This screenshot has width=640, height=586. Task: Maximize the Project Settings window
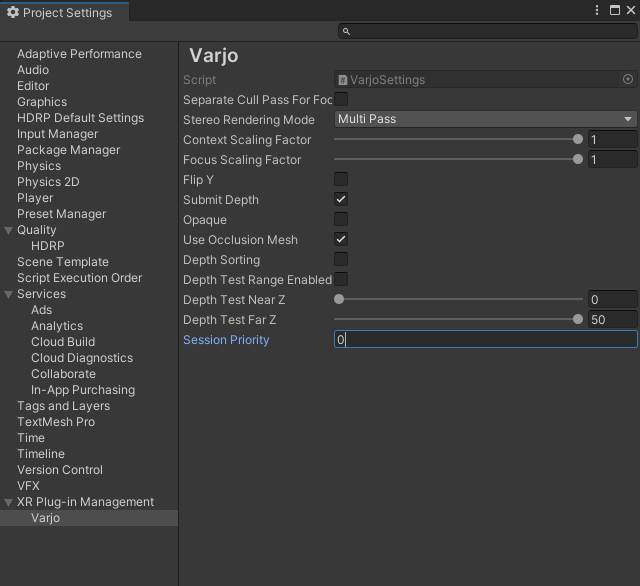[x=615, y=10]
